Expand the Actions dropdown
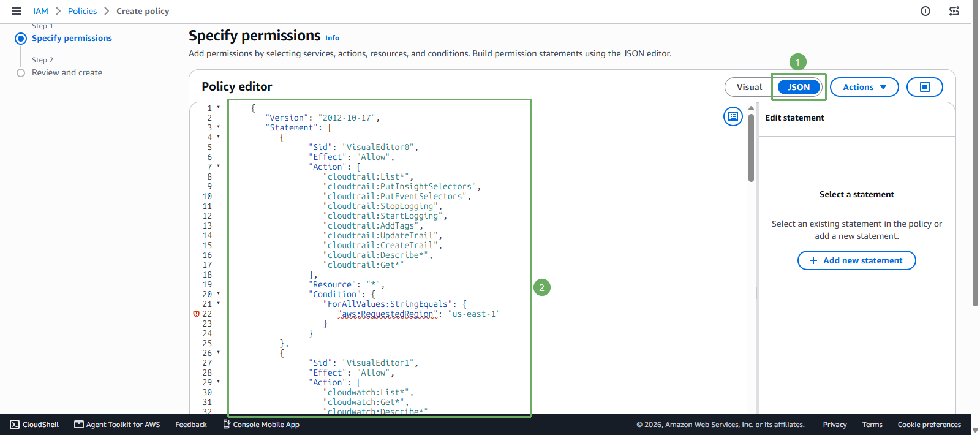Viewport: 980px width, 435px height. pos(864,87)
